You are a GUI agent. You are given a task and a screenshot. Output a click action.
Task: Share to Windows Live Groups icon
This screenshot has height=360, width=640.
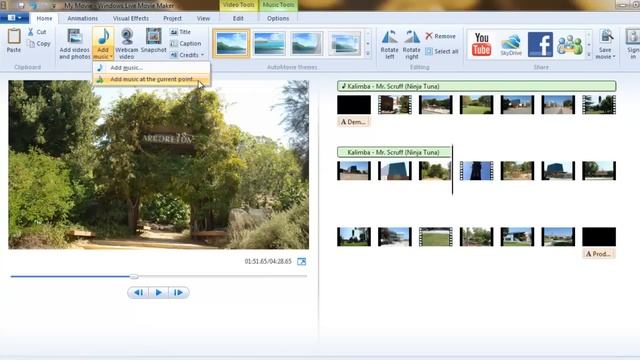(x=570, y=45)
